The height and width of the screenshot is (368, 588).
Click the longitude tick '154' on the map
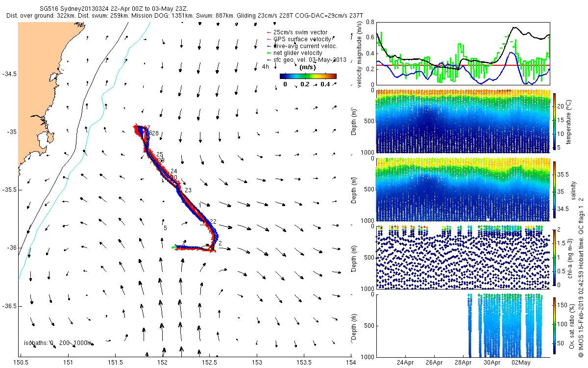[x=351, y=362]
